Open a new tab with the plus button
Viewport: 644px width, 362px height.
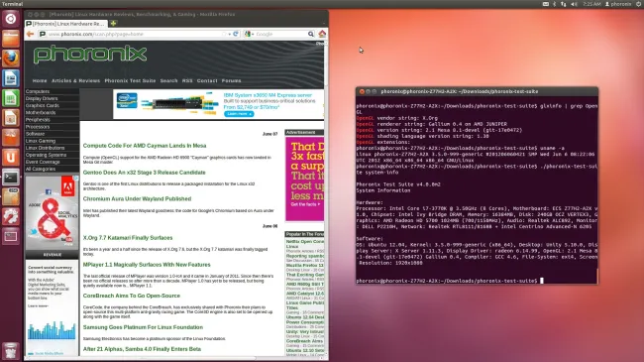[113, 24]
